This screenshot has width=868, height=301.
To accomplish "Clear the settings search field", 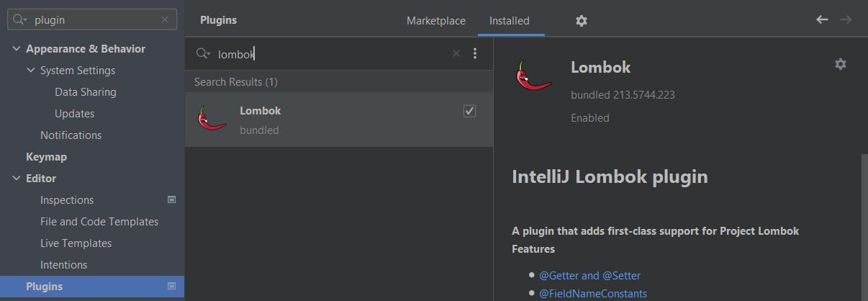I will point(165,20).
